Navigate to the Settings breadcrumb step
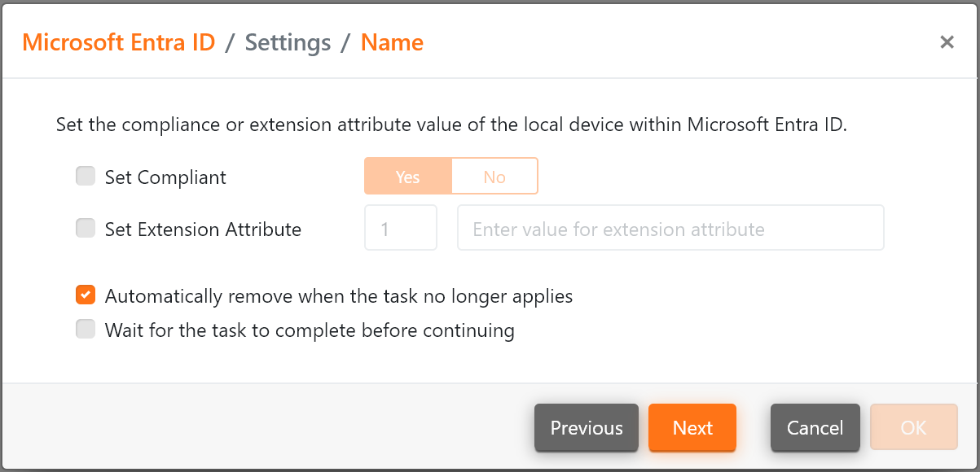980x472 pixels. pos(287,42)
